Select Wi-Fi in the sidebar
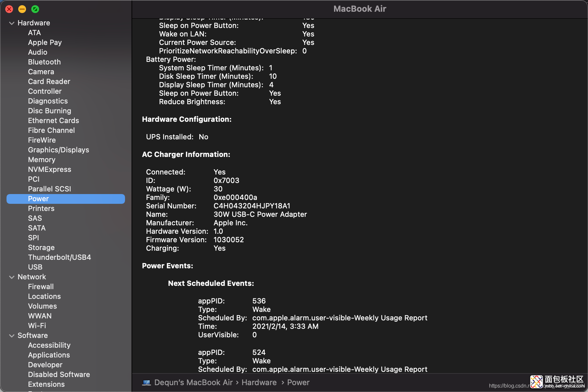The height and width of the screenshot is (392, 588). tap(37, 326)
